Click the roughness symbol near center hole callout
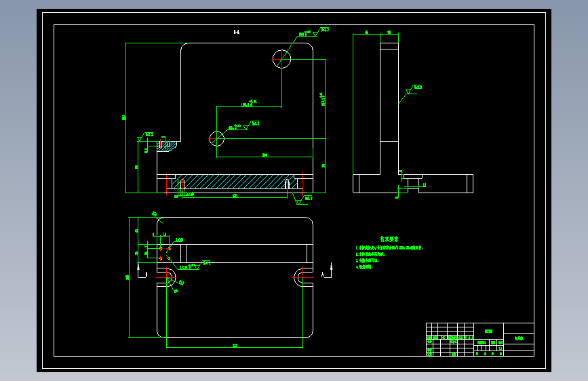This screenshot has width=588, height=381. click(251, 125)
